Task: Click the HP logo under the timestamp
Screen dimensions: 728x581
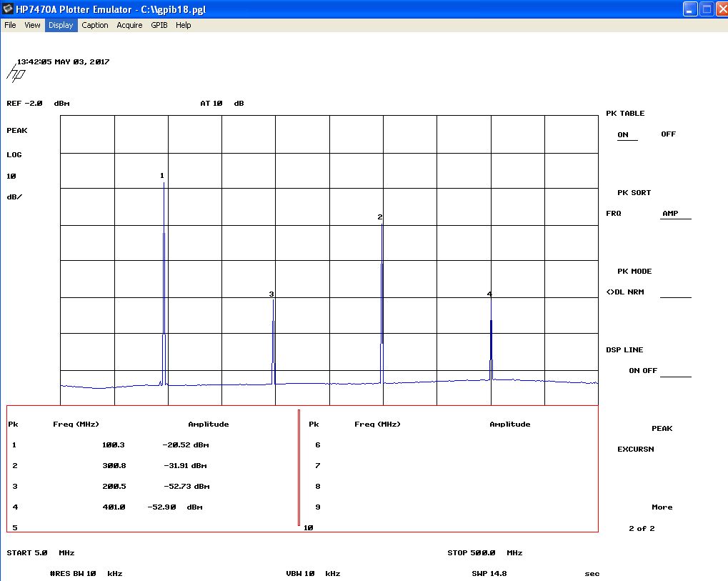Action: pyautogui.click(x=16, y=73)
